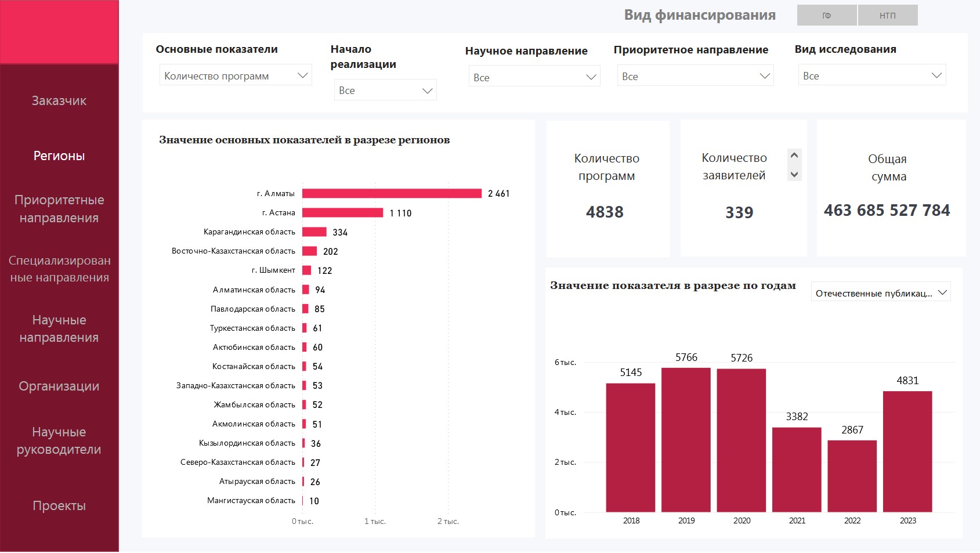
Task: Select the г. Алматы bar in the regions chart
Action: pos(392,193)
